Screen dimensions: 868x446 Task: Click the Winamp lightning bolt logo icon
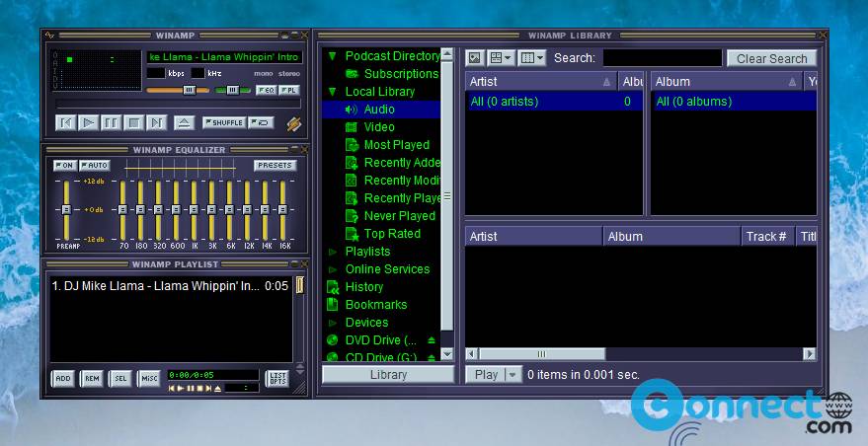click(x=294, y=124)
